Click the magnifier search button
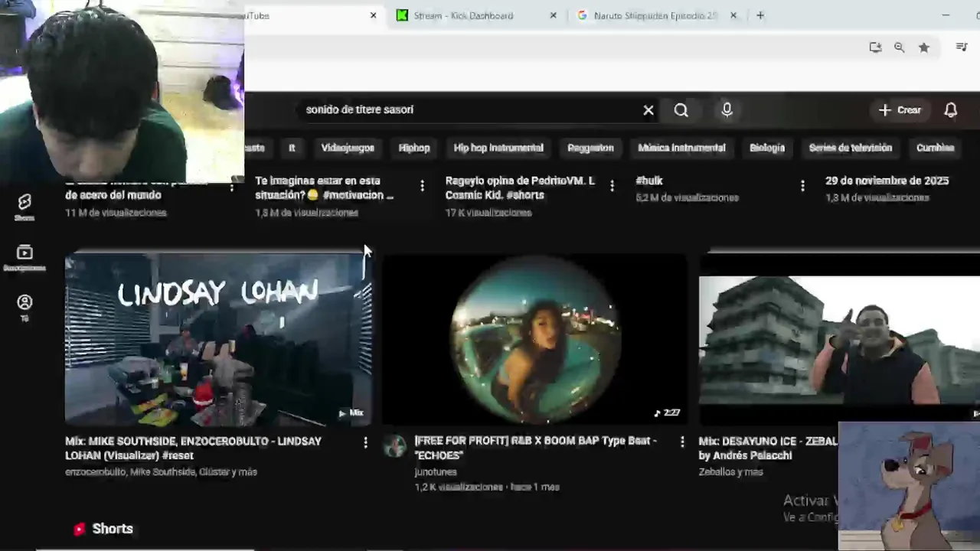This screenshot has height=551, width=980. tap(681, 110)
